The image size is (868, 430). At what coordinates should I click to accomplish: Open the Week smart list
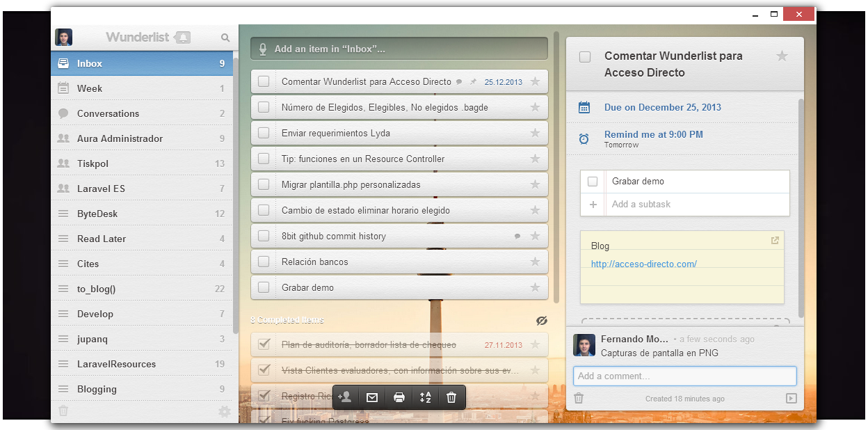pyautogui.click(x=142, y=88)
